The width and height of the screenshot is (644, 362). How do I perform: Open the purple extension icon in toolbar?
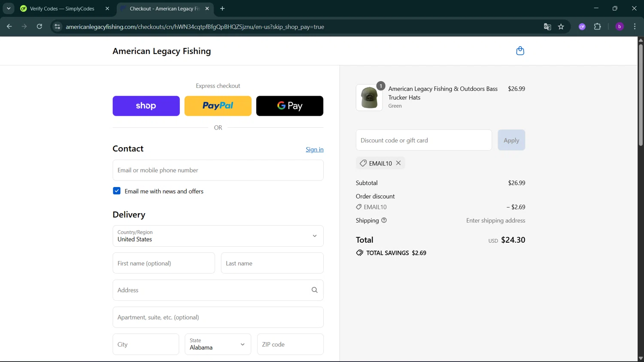tap(582, 27)
